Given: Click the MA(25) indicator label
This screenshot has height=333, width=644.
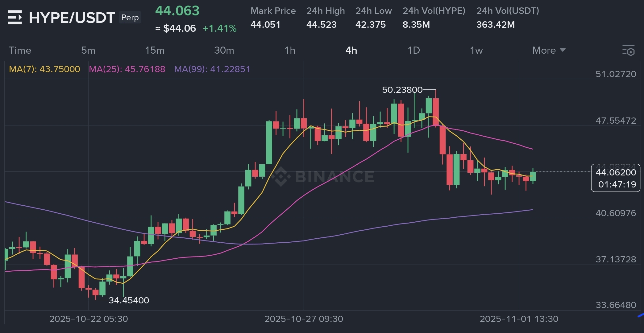Looking at the screenshot, I should pos(127,69).
